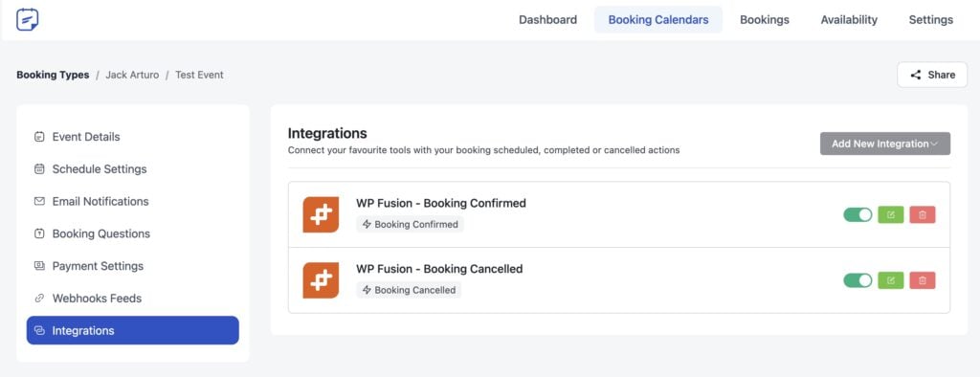
Task: Edit the Booking Cancelled integration
Action: click(x=891, y=280)
